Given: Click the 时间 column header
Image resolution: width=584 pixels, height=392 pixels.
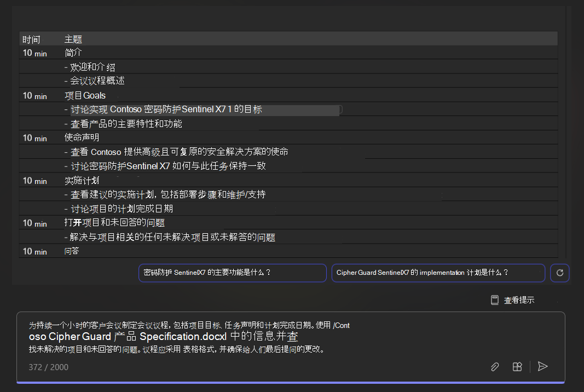Looking at the screenshot, I should click(31, 39).
